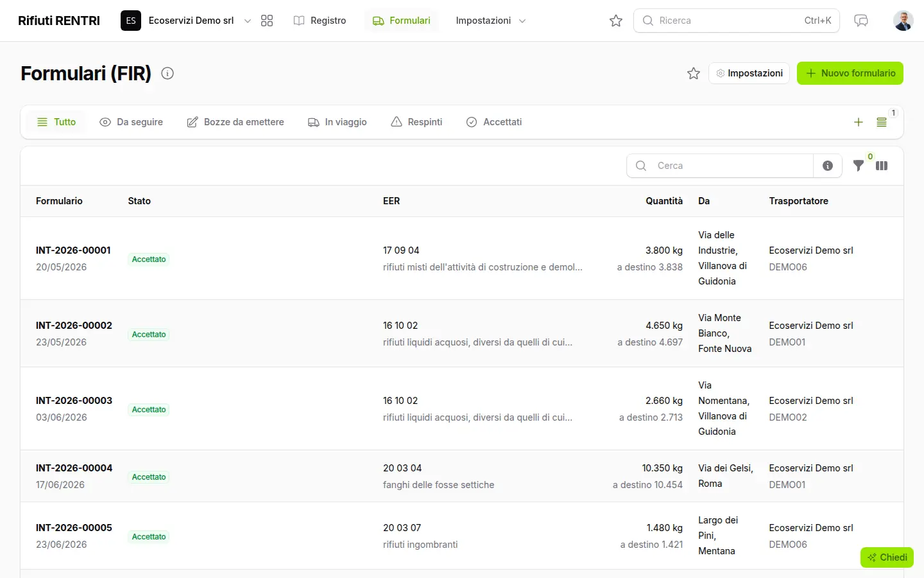
Task: Open the chat messages icon
Action: pos(861,21)
